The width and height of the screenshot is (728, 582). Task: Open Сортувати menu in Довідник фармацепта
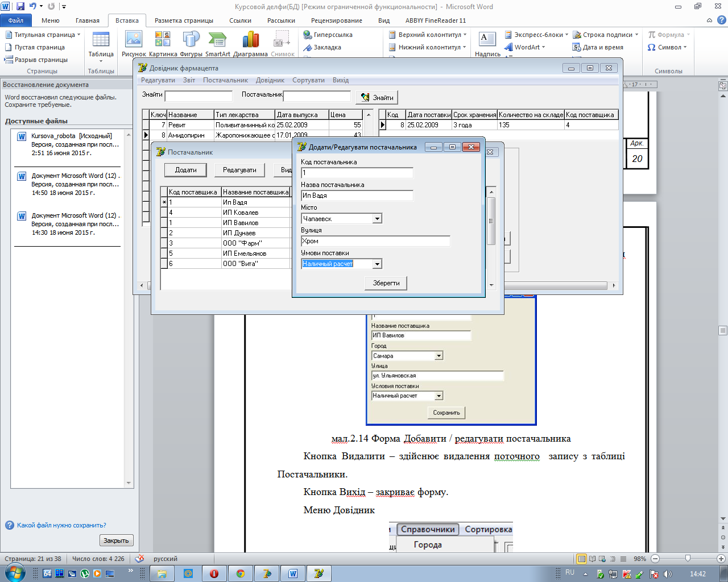tap(308, 80)
